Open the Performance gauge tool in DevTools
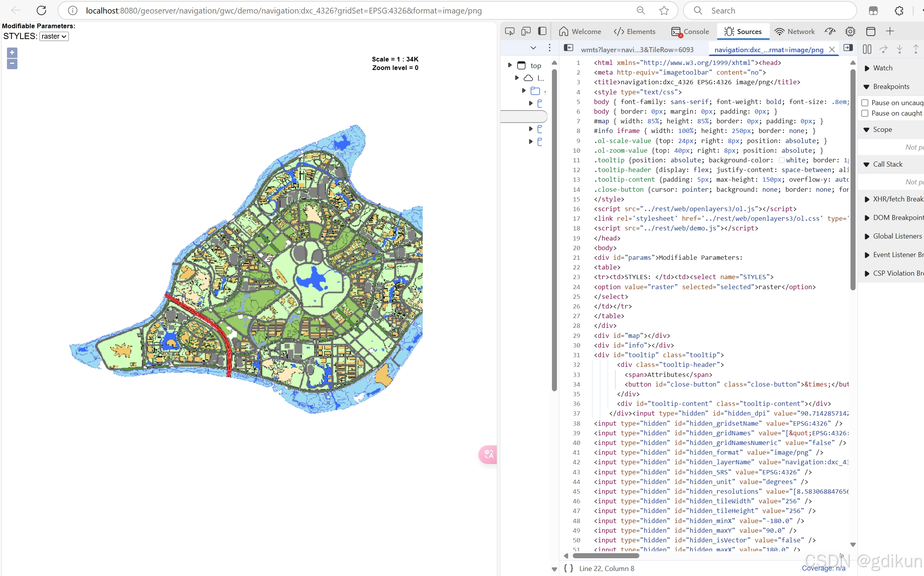The height and width of the screenshot is (576, 924). pos(830,31)
